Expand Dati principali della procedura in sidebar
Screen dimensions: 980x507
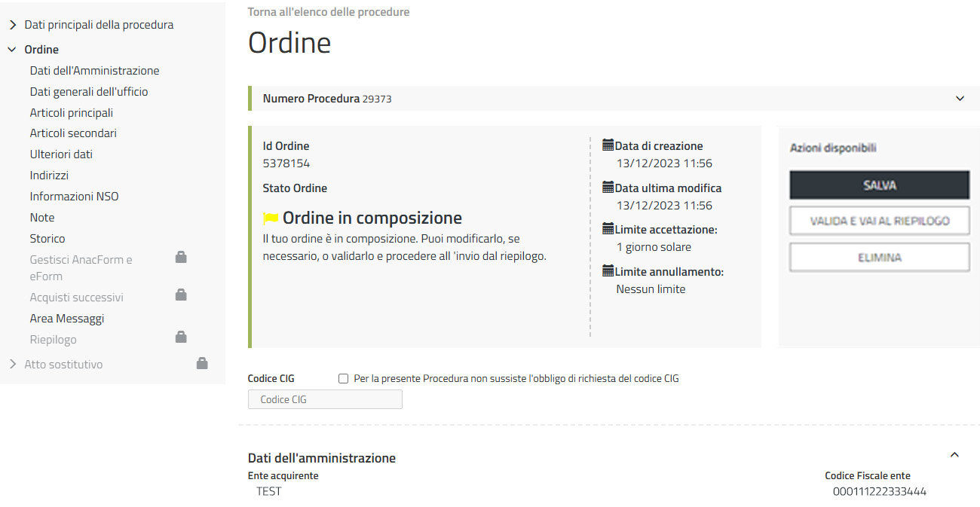tap(13, 25)
